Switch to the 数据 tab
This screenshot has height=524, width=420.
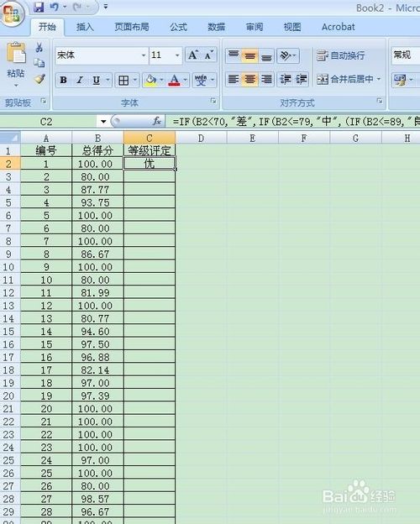(217, 27)
